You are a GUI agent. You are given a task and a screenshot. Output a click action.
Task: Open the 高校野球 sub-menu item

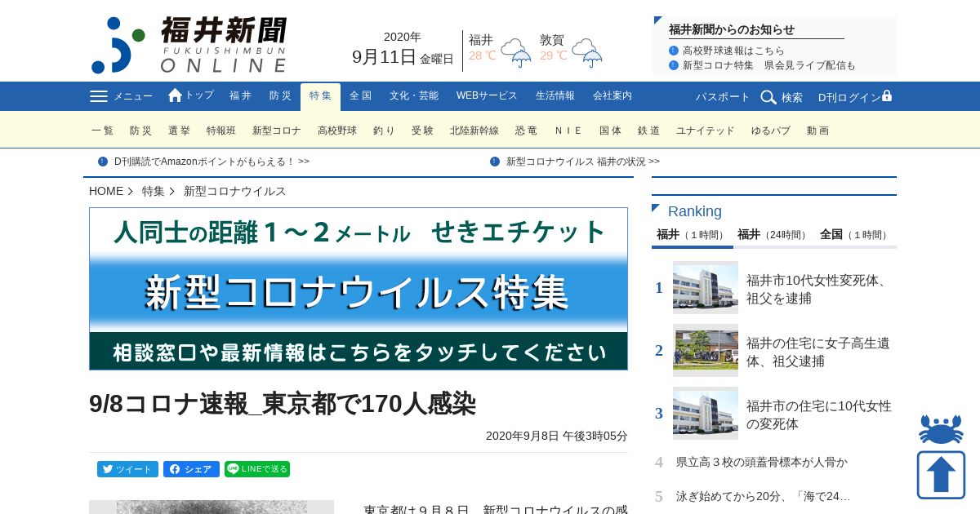point(337,131)
